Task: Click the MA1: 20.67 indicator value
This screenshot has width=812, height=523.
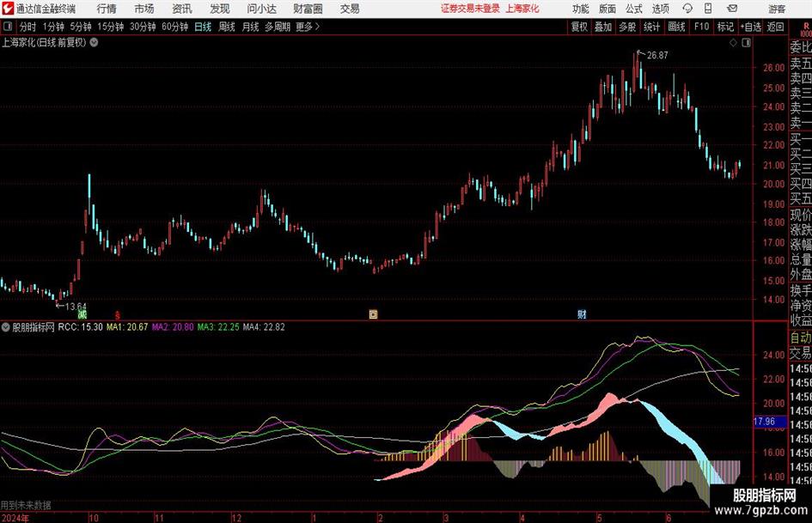Action: point(127,327)
